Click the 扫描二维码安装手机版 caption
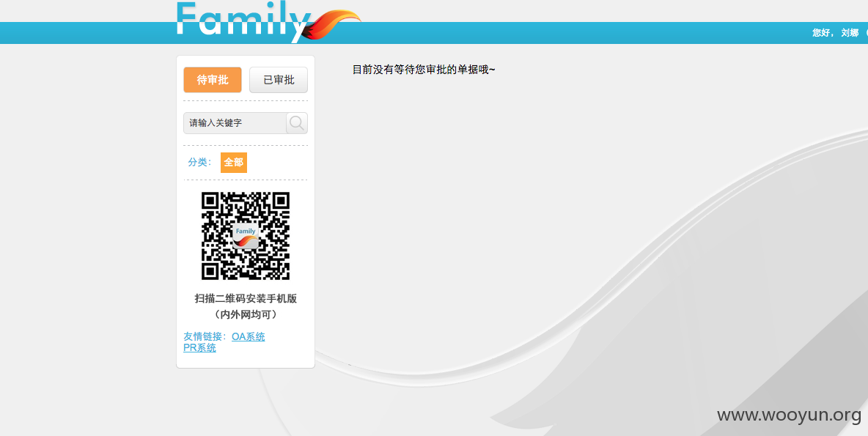 (246, 298)
